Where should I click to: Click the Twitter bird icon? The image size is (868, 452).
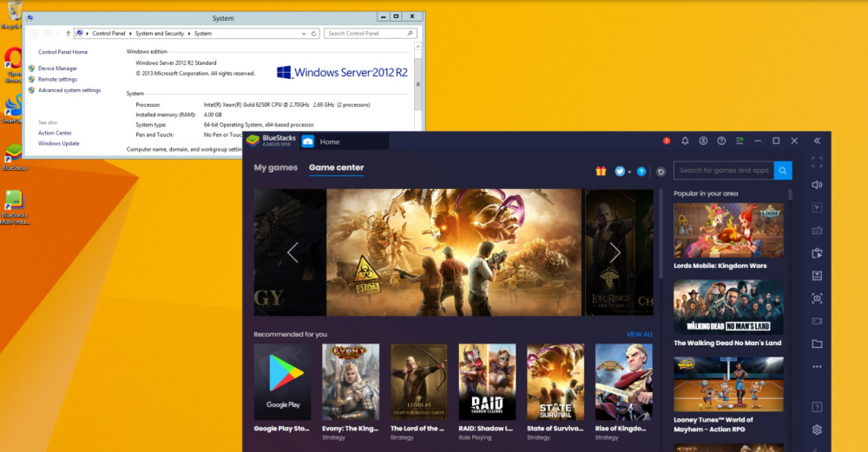(x=620, y=172)
